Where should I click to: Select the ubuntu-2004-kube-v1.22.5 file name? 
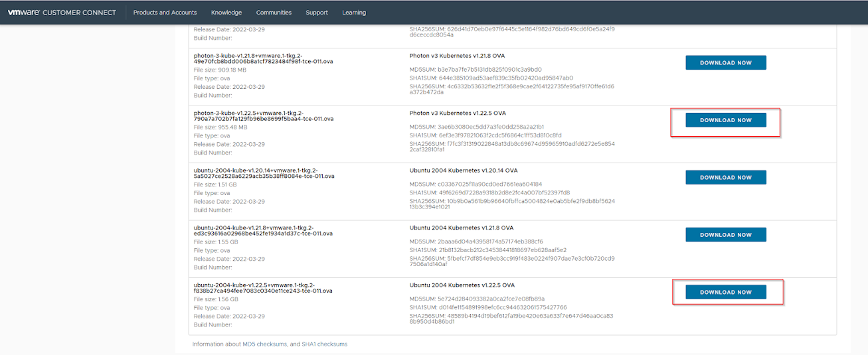[x=263, y=288]
